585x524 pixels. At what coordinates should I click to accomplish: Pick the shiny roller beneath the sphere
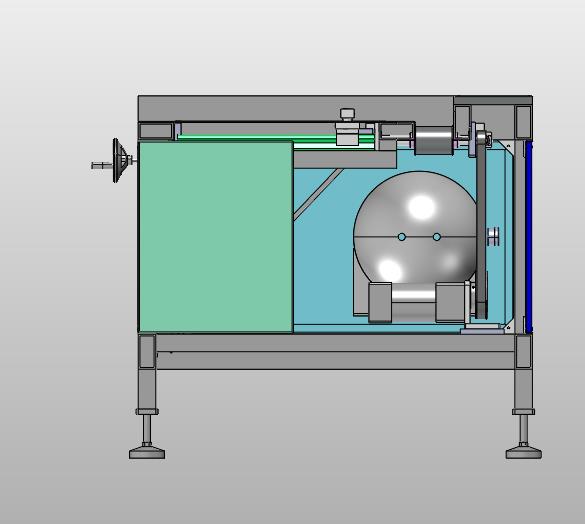click(413, 302)
